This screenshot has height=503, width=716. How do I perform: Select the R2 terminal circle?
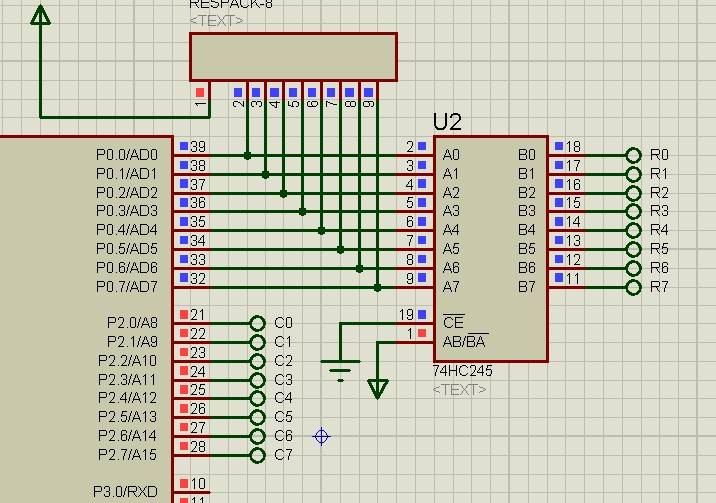633,193
